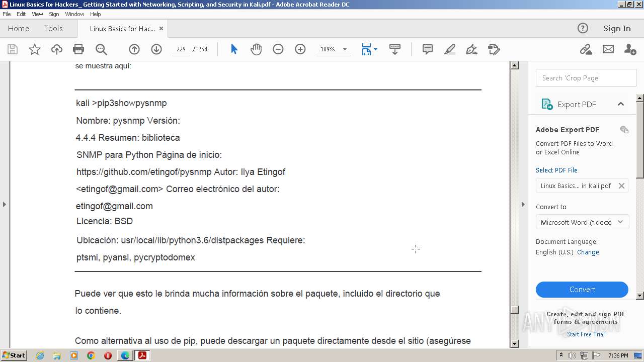The height and width of the screenshot is (362, 644).
Task: Switch to the Home tab
Action: [19, 29]
